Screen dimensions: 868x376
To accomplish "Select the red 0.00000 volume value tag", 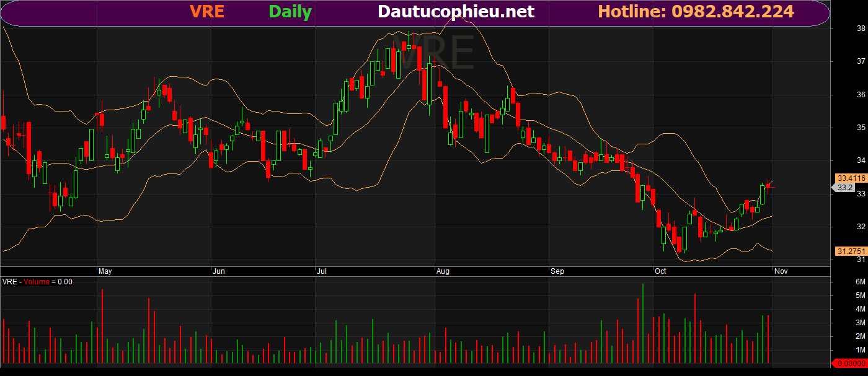I will [848, 364].
